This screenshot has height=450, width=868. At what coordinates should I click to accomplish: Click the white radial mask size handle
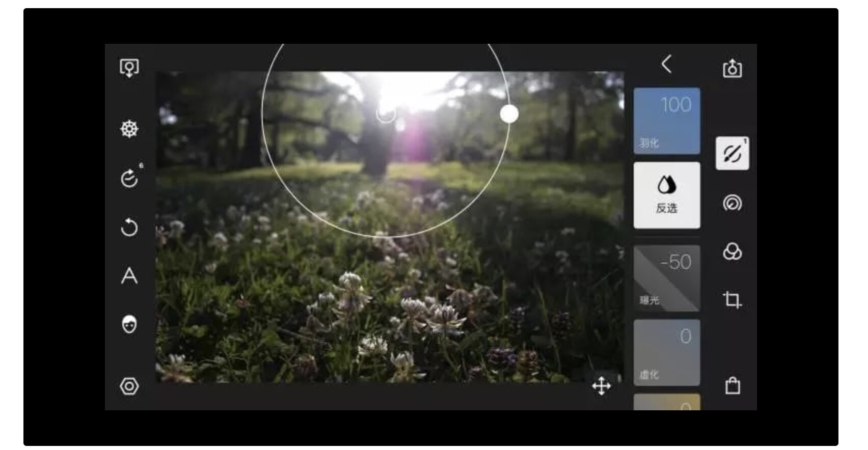point(509,114)
